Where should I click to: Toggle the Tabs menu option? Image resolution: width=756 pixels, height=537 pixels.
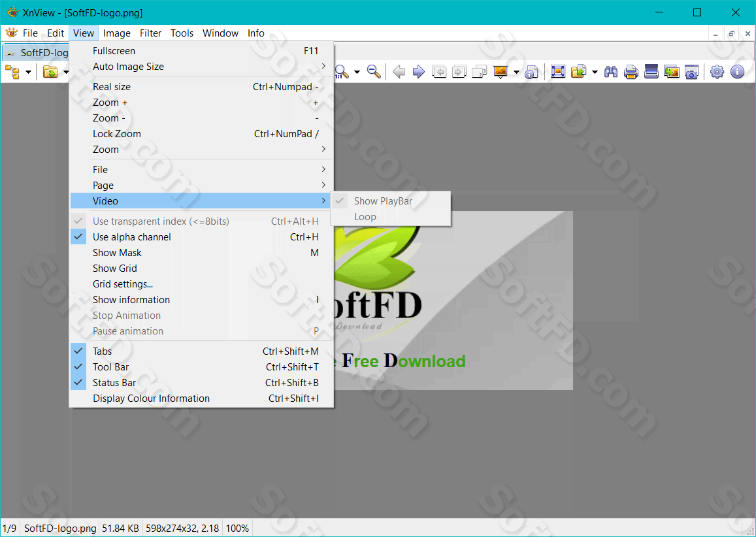(201, 351)
